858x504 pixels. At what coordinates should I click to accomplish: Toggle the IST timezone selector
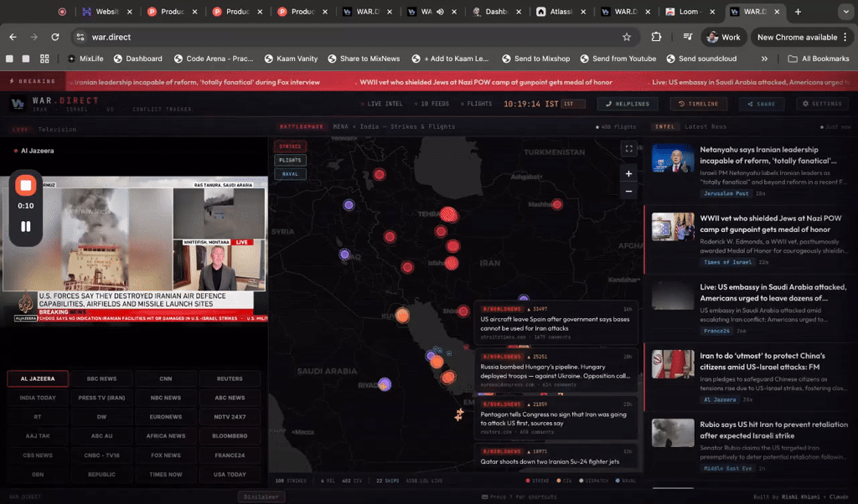click(x=573, y=104)
